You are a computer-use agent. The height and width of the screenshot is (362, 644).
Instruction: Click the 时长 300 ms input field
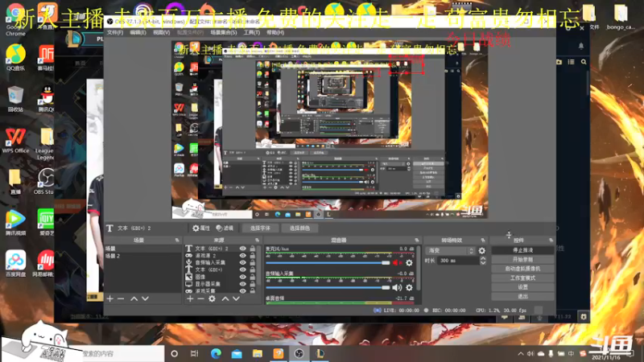pyautogui.click(x=458, y=261)
